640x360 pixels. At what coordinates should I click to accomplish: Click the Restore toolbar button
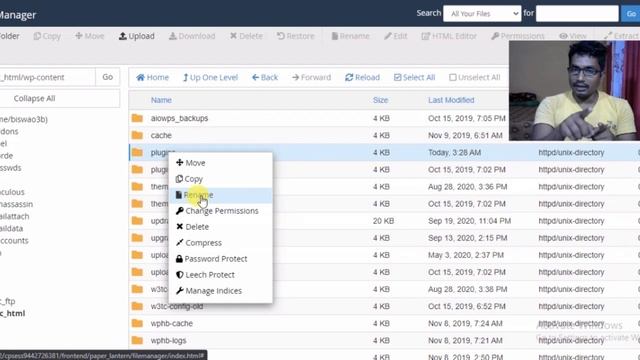tap(296, 36)
